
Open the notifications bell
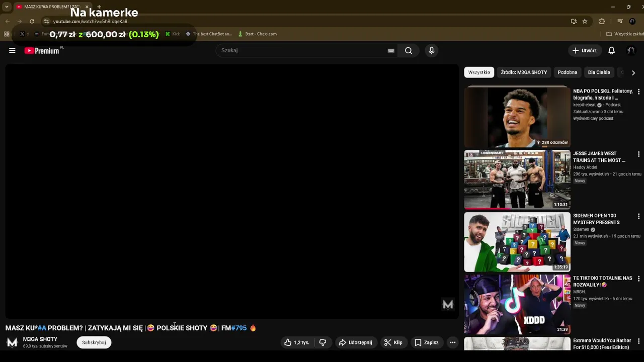611,50
